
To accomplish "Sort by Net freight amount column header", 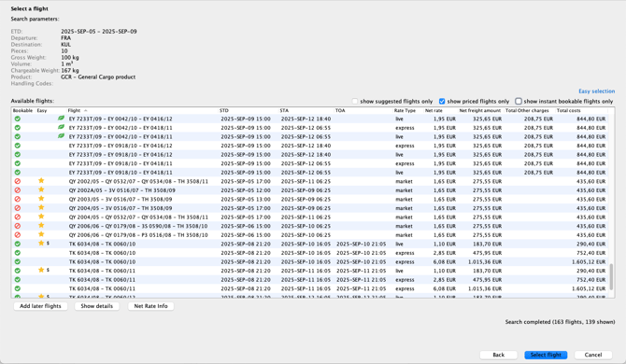I will (x=480, y=110).
